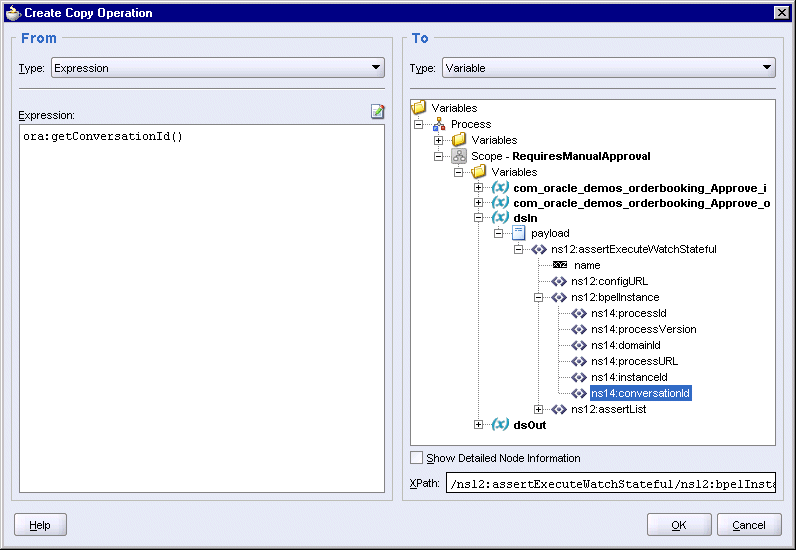Click the ns14:instanceId element icon
The height and width of the screenshot is (550, 796).
[579, 377]
